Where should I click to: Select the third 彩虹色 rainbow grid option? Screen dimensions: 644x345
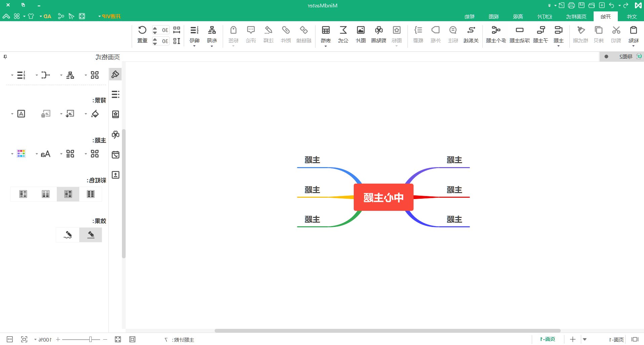click(46, 194)
